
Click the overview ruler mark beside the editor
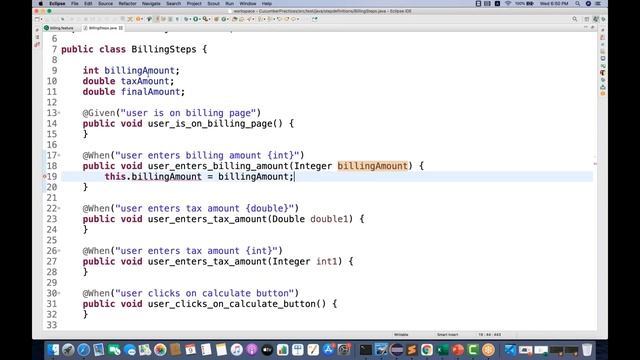(x=595, y=164)
